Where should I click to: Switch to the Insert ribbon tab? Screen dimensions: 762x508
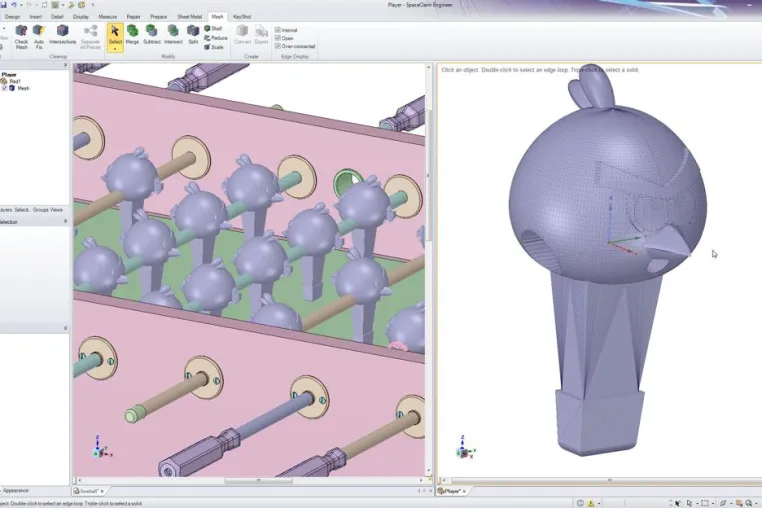click(x=35, y=17)
